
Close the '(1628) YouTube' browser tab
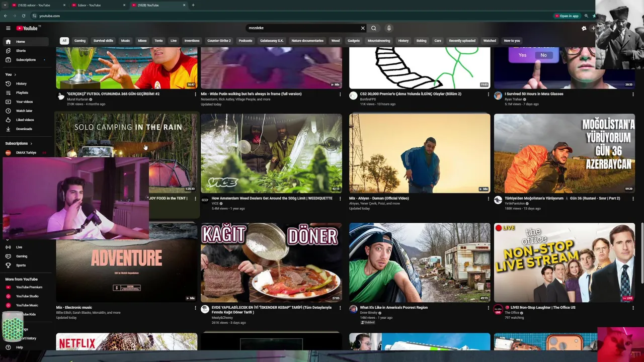pos(184,5)
